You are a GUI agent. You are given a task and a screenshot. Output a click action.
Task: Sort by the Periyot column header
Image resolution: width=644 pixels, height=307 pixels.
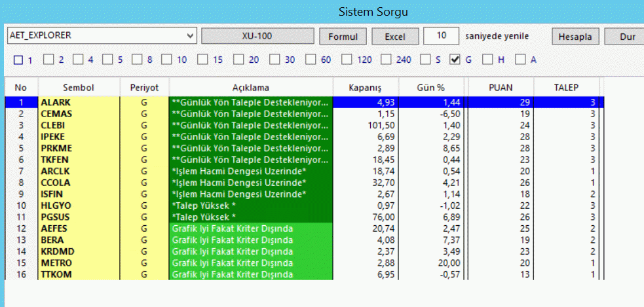(x=144, y=88)
